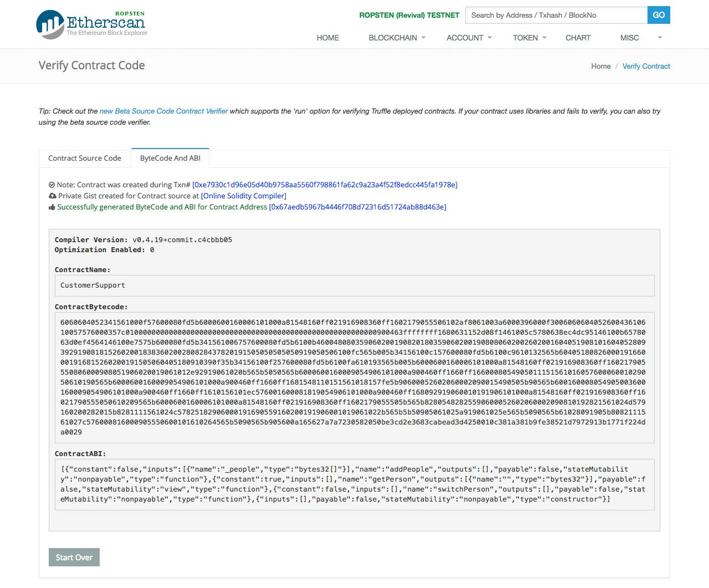Click the ContractName: label

[x=83, y=270]
